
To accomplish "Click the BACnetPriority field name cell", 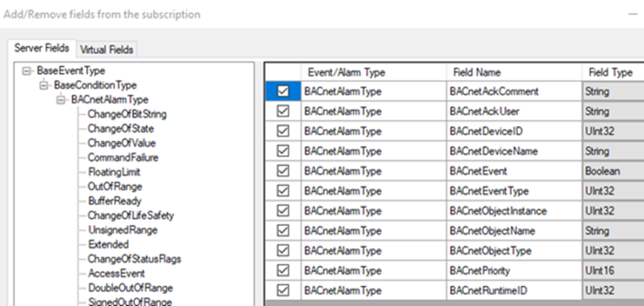I will coord(514,271).
